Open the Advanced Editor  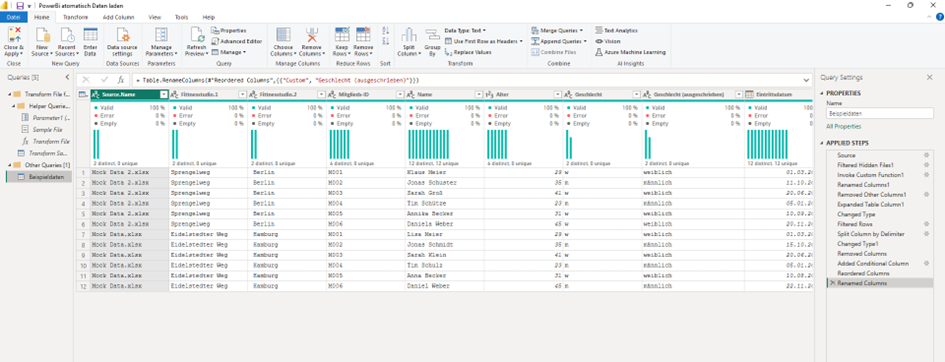coord(236,41)
